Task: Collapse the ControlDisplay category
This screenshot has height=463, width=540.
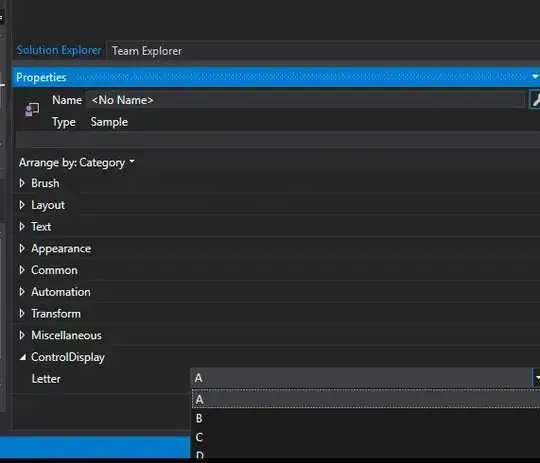Action: click(22, 358)
